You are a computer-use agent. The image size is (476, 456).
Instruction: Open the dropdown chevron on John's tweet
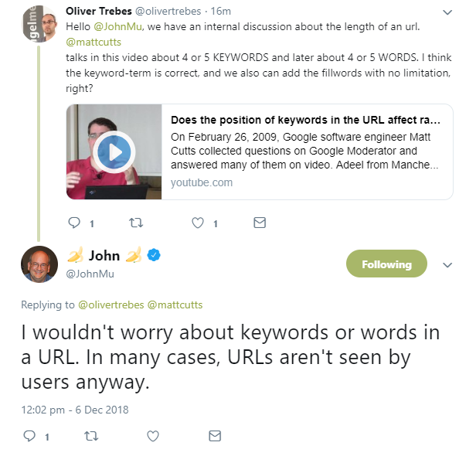(x=447, y=265)
